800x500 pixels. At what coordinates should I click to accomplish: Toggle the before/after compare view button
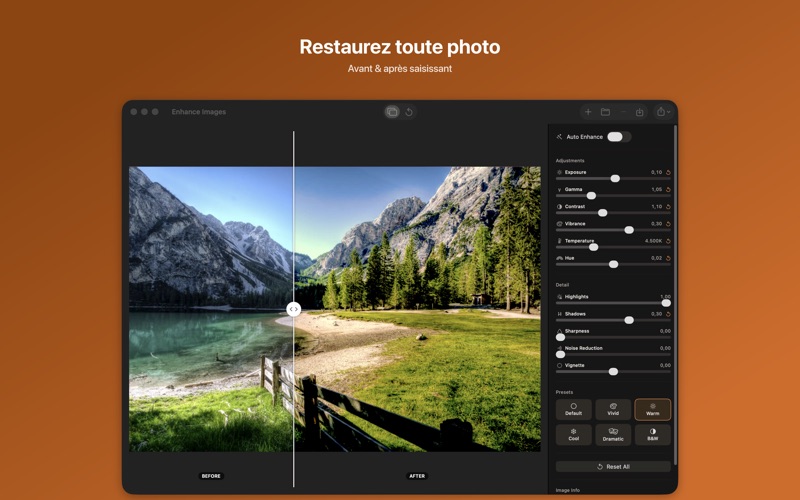(392, 112)
